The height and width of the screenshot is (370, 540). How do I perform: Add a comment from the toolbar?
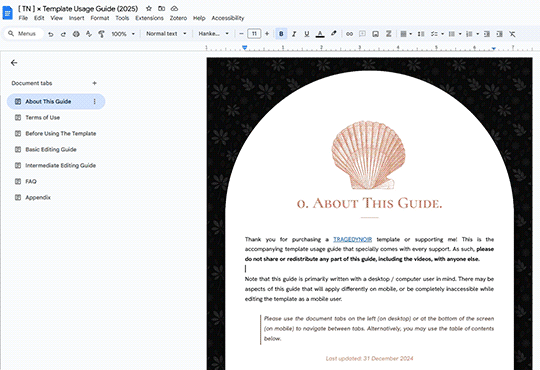click(x=362, y=34)
